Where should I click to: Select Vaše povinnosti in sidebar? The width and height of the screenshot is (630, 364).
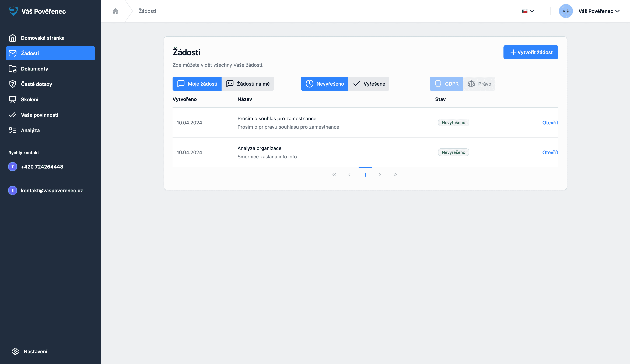tap(40, 115)
